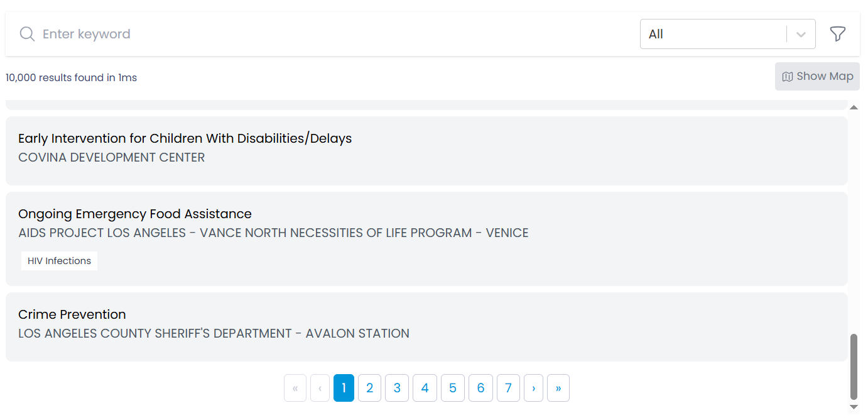This screenshot has width=868, height=420.
Task: Open Early Intervention for Children result
Action: tap(185, 138)
